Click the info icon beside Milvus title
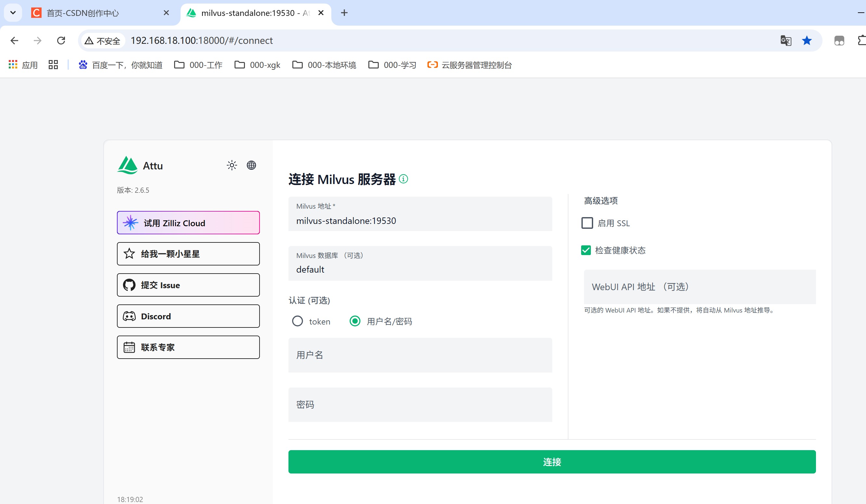The image size is (866, 504). pyautogui.click(x=403, y=179)
